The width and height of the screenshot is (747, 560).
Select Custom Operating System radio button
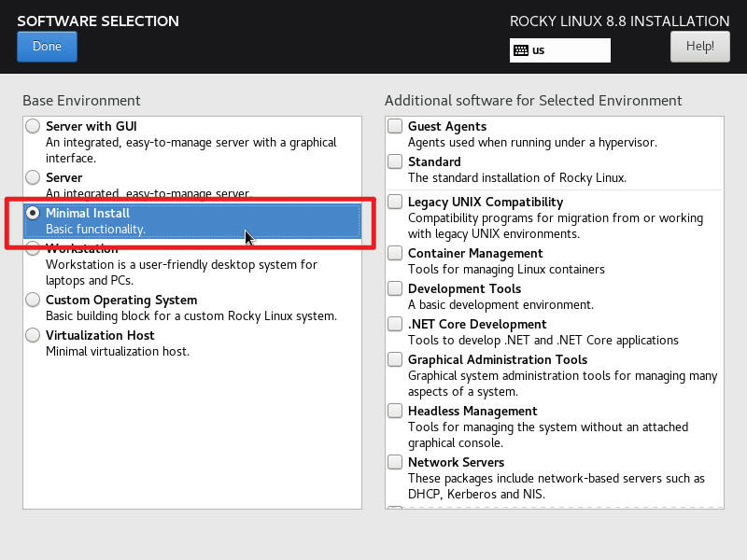click(33, 300)
